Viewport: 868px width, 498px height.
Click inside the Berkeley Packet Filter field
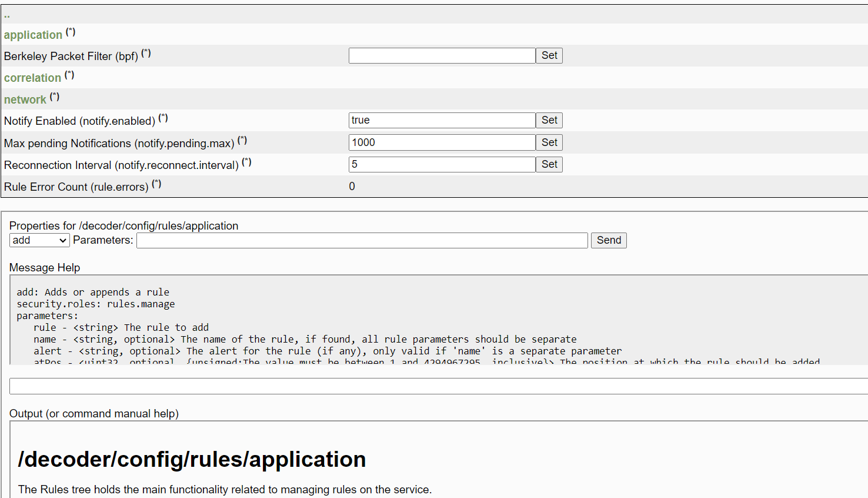tap(442, 55)
